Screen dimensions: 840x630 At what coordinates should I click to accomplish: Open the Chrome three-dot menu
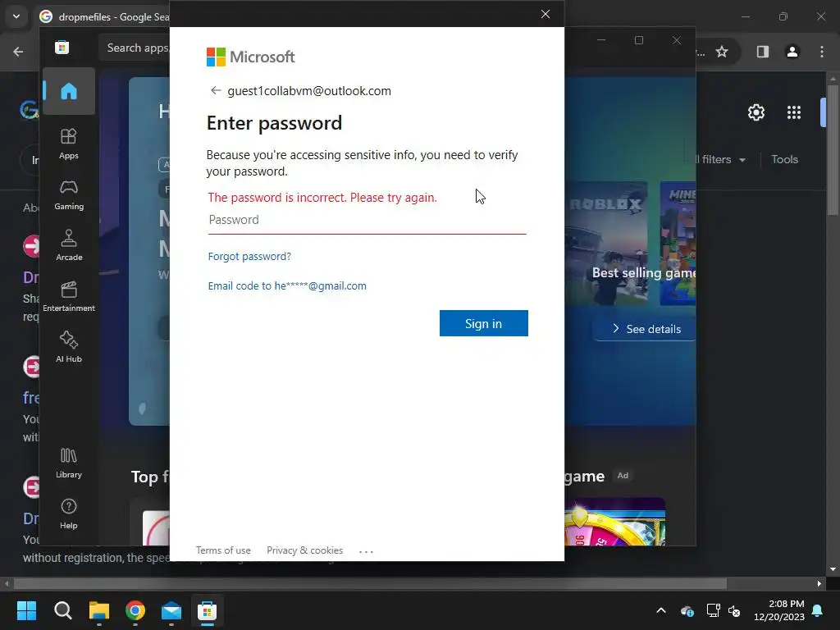pyautogui.click(x=822, y=52)
